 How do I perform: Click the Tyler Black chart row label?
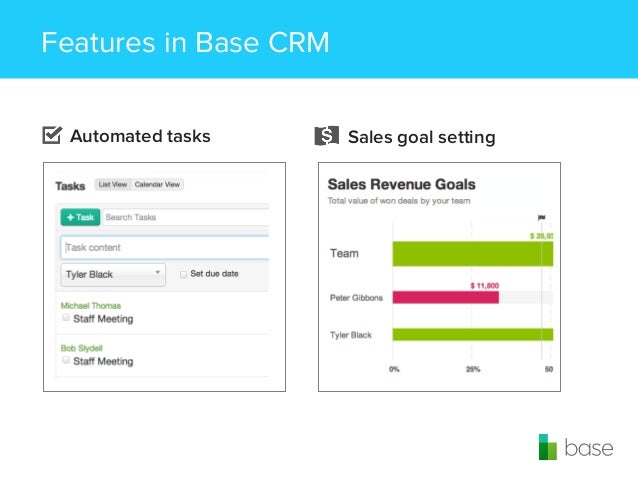351,335
